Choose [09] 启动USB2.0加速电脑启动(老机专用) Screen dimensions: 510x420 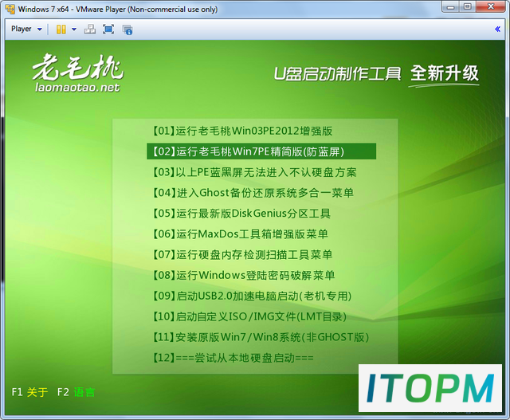pos(252,296)
